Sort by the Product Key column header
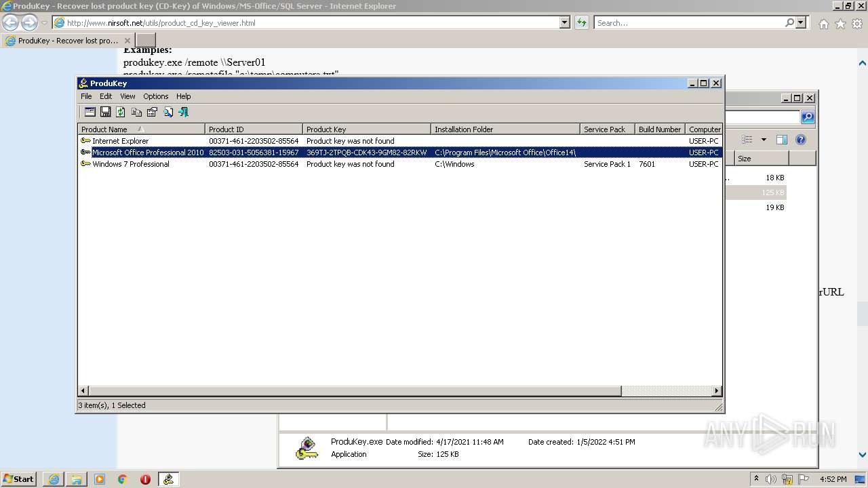Screen dimensions: 868x488 tap(367, 129)
